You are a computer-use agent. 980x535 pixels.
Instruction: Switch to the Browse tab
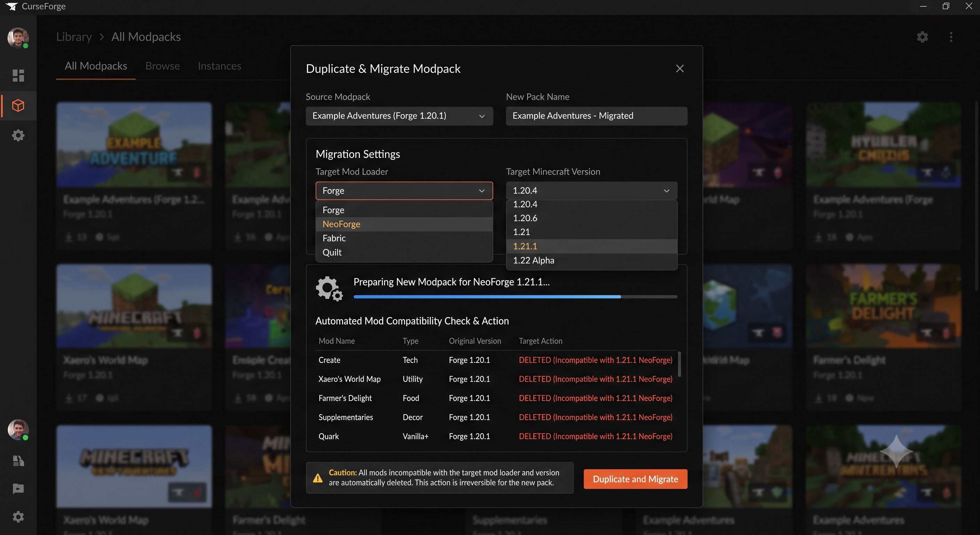[x=163, y=66]
